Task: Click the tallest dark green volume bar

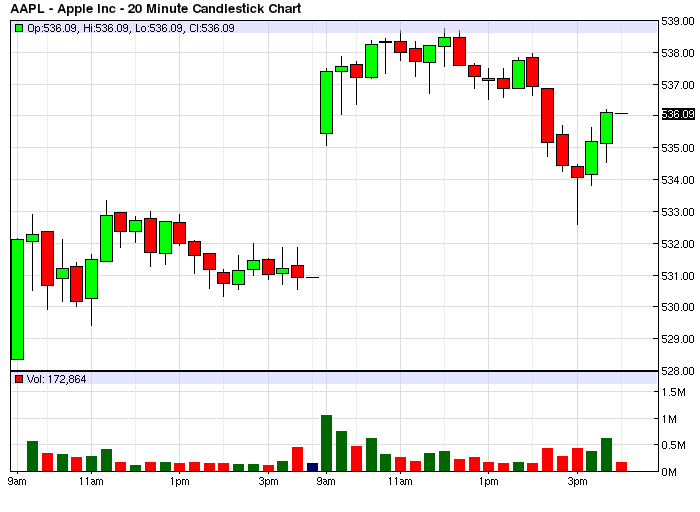Action: 326,443
